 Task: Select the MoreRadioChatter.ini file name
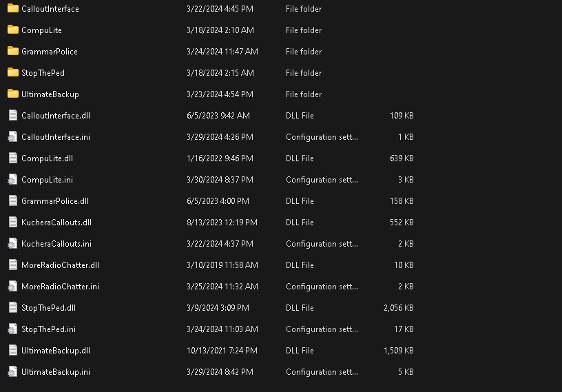60,287
